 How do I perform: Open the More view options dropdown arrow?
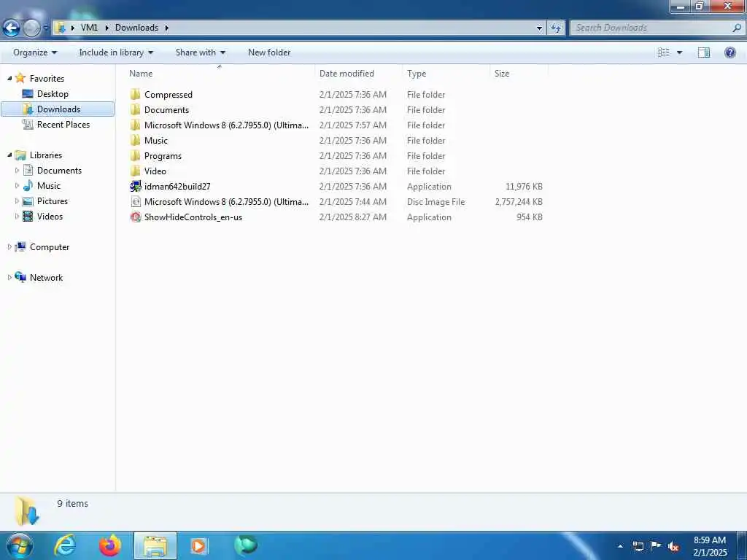pyautogui.click(x=679, y=52)
